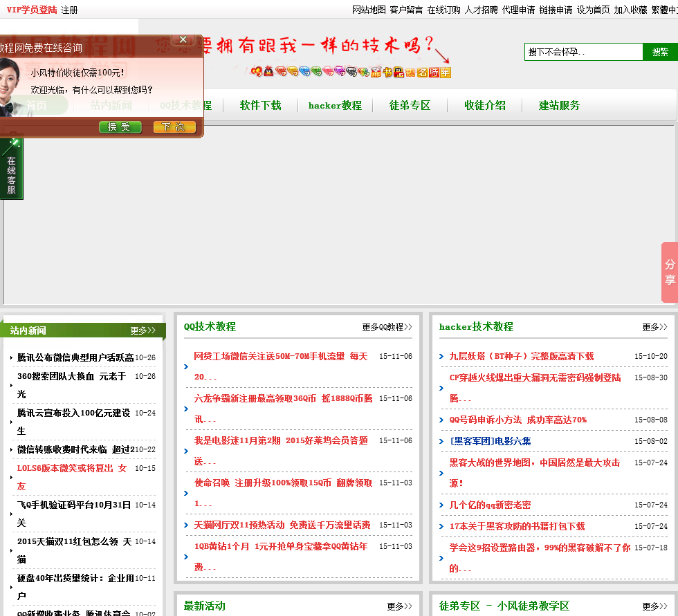Open article 17本关于黑客攻防的书籍打包下载
The width and height of the screenshot is (678, 616).
tap(517, 526)
